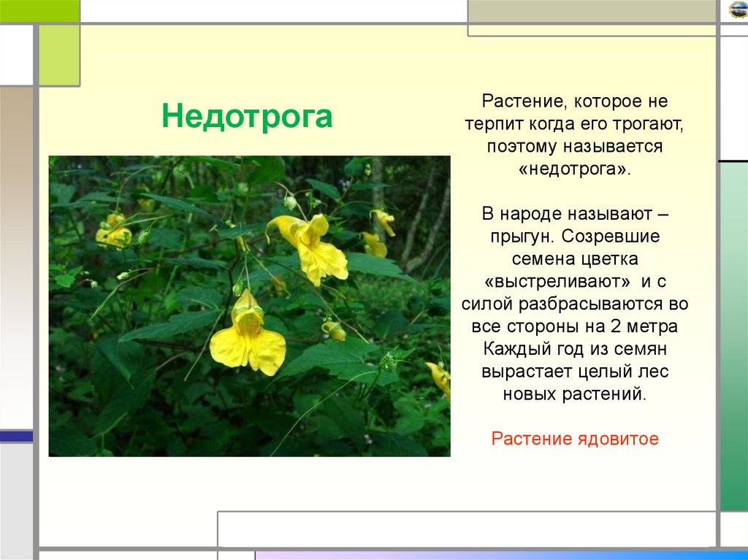748x560 pixels.
Task: Click the paragraph starting 'Растение, которое не'
Action: pos(574,135)
